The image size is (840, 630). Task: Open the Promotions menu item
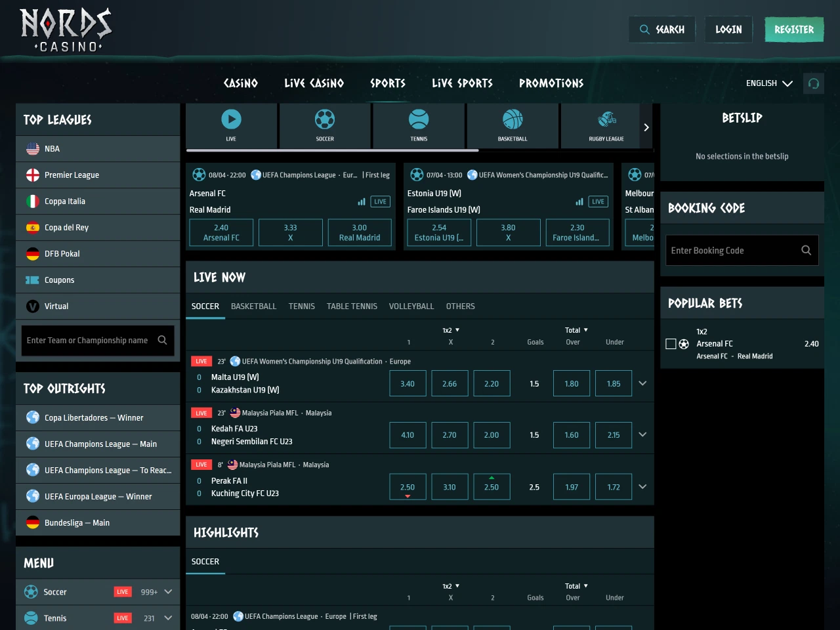(551, 83)
